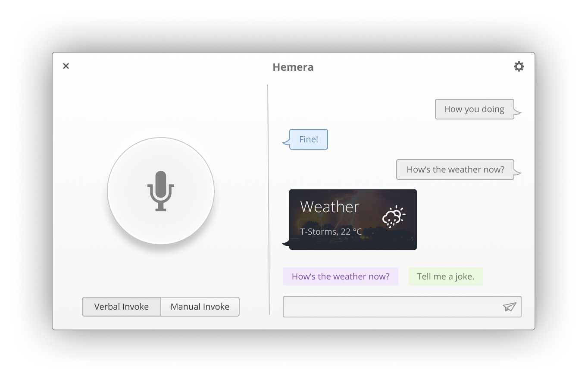Image resolution: width=588 pixels, height=383 pixels.
Task: Click the weather condition cloud icon
Action: tap(394, 217)
